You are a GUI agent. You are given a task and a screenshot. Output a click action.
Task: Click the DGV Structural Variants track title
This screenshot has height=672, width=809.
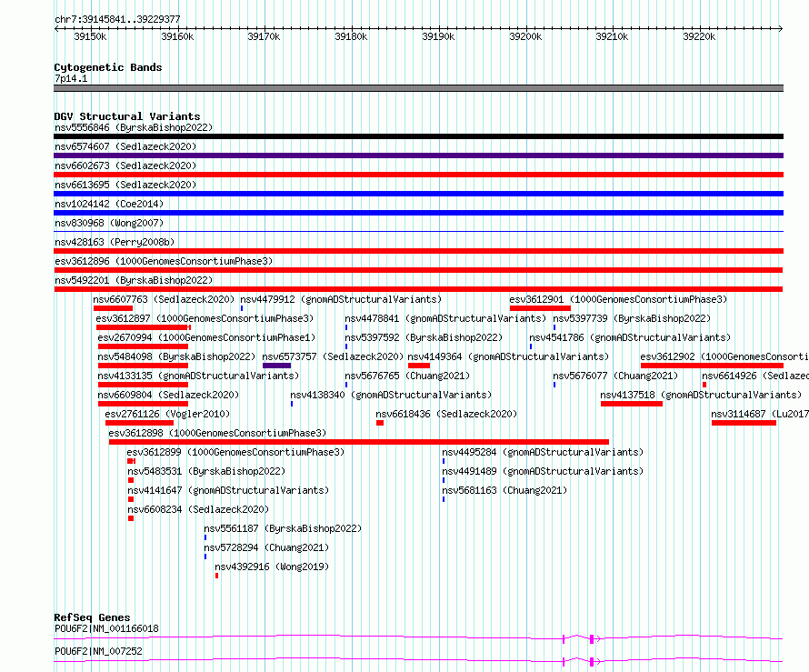(127, 116)
